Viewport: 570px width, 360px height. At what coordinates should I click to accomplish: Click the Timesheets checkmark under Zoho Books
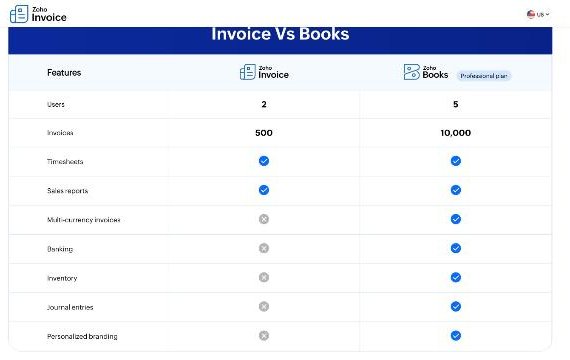coord(455,161)
